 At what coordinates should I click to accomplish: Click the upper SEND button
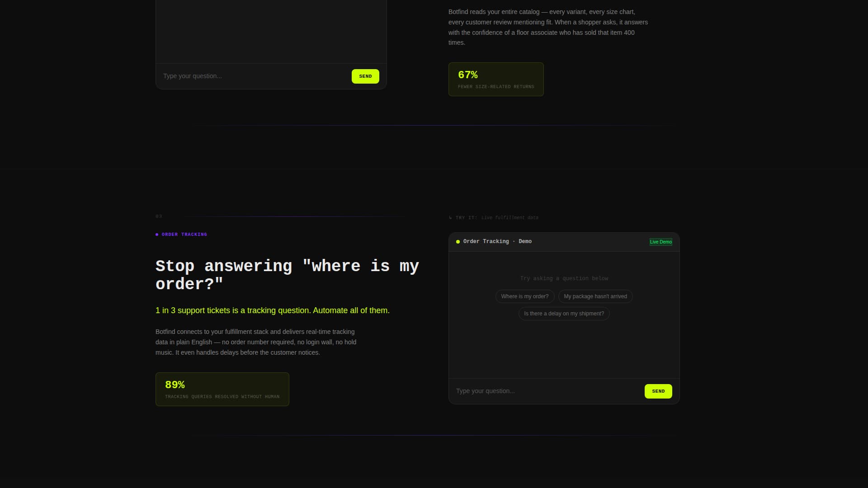coord(365,76)
